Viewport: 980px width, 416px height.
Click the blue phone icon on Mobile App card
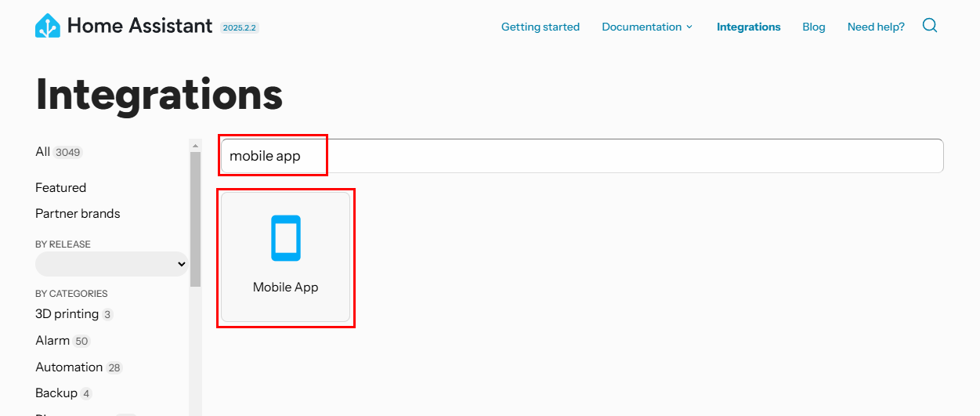tap(286, 238)
